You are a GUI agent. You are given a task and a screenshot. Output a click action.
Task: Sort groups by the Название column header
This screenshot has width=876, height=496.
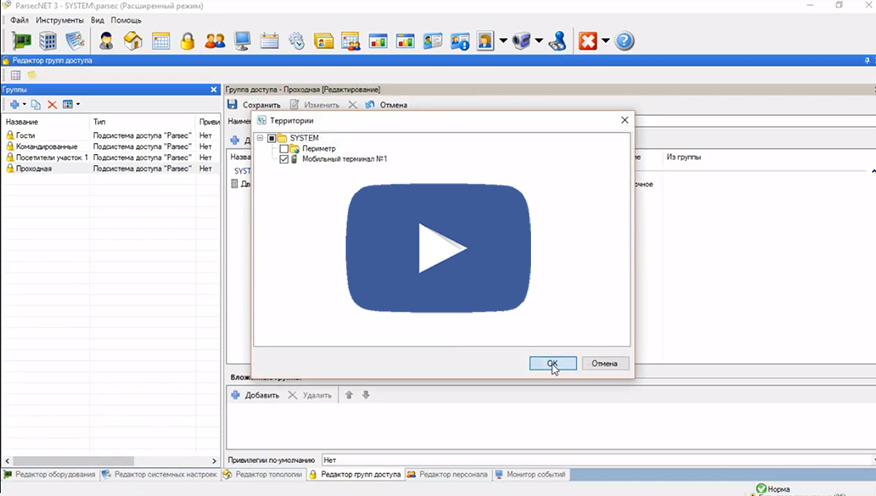click(45, 122)
